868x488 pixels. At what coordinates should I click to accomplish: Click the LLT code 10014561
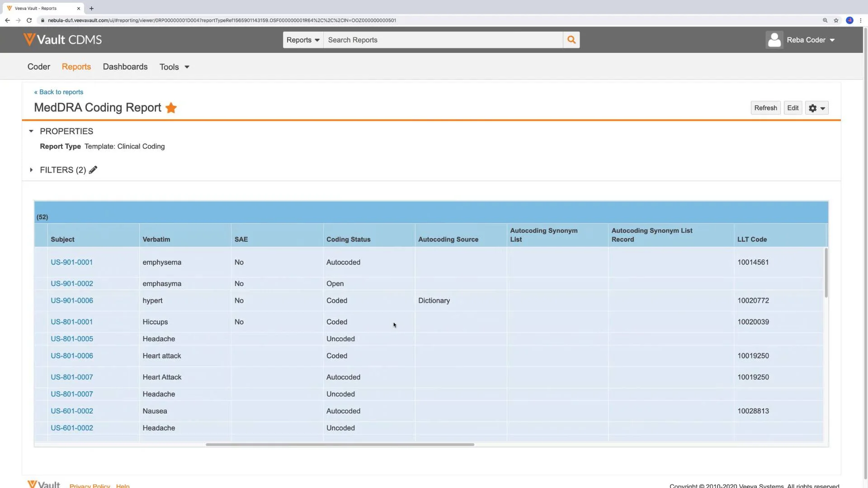(753, 262)
